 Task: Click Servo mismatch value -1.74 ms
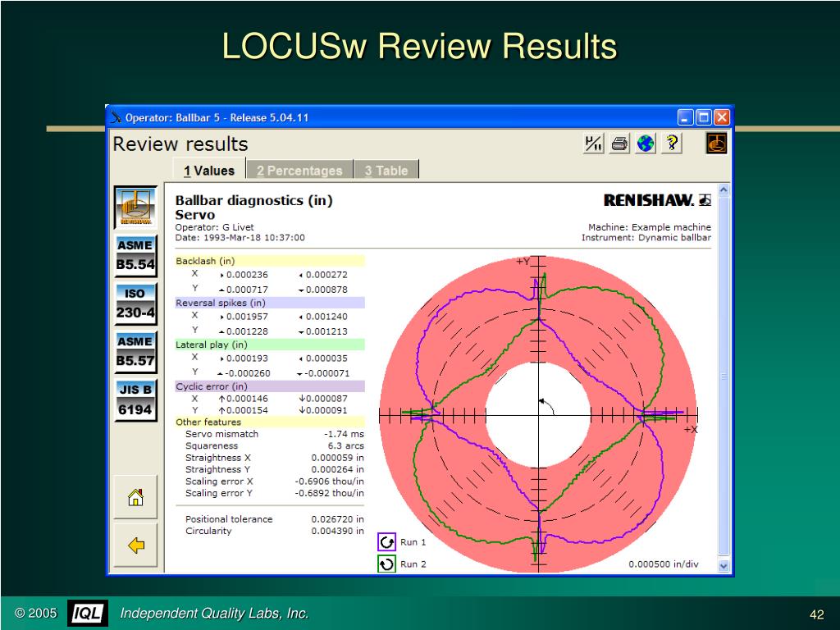coord(344,434)
